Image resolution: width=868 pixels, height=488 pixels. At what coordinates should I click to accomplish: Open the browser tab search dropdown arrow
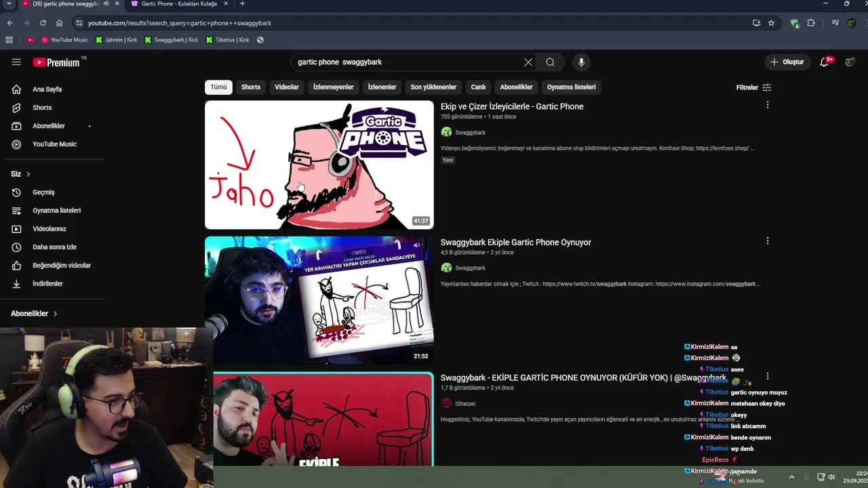pos(9,4)
